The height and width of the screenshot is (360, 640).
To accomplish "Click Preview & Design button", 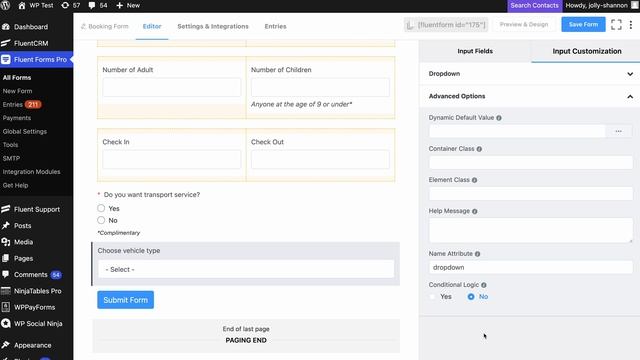I will click(524, 24).
